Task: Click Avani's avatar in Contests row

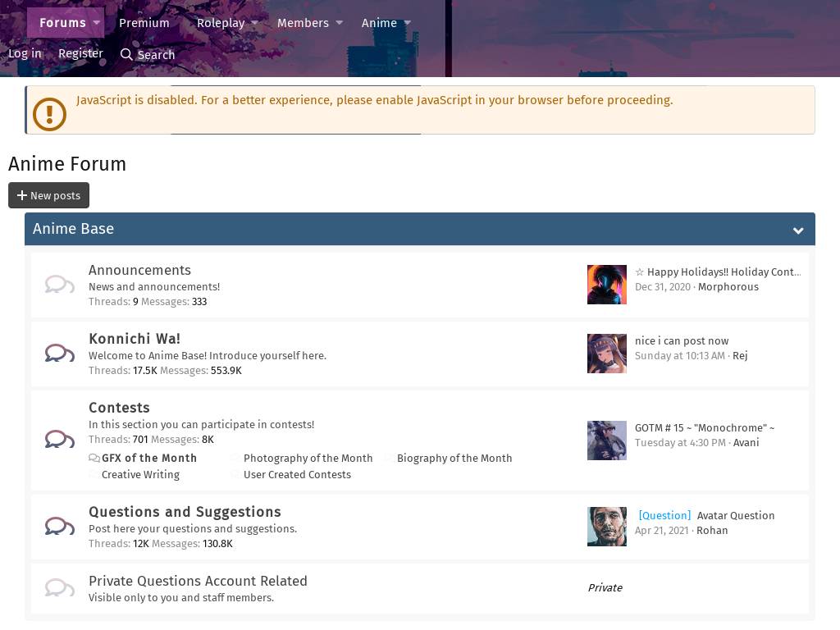Action: click(606, 440)
